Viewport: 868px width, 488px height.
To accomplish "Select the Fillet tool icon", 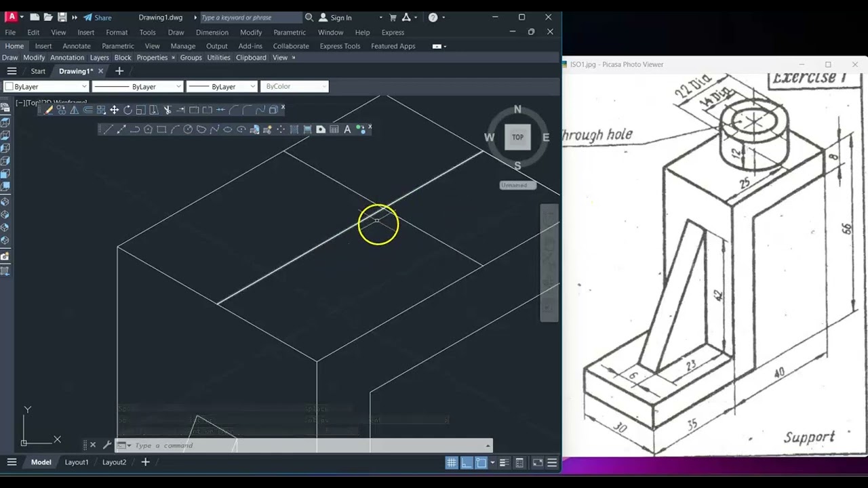I will coord(247,110).
